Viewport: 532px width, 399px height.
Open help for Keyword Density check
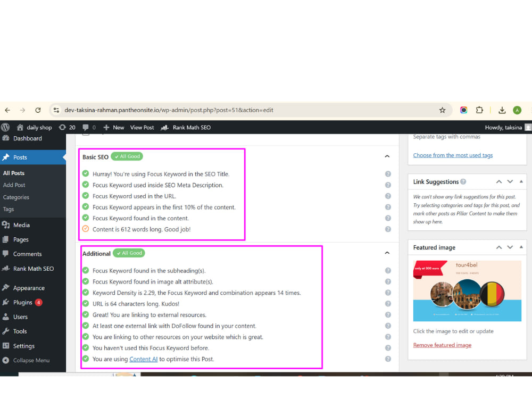[388, 293]
